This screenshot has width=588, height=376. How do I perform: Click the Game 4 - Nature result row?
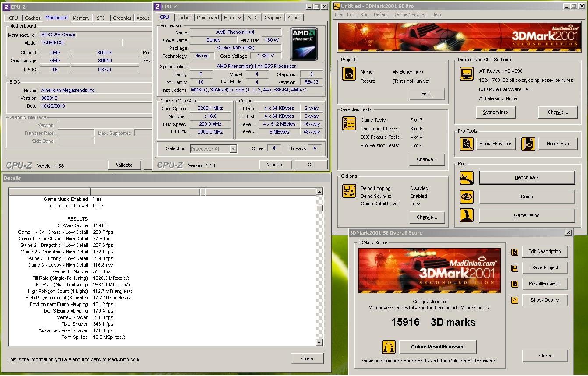click(x=162, y=271)
